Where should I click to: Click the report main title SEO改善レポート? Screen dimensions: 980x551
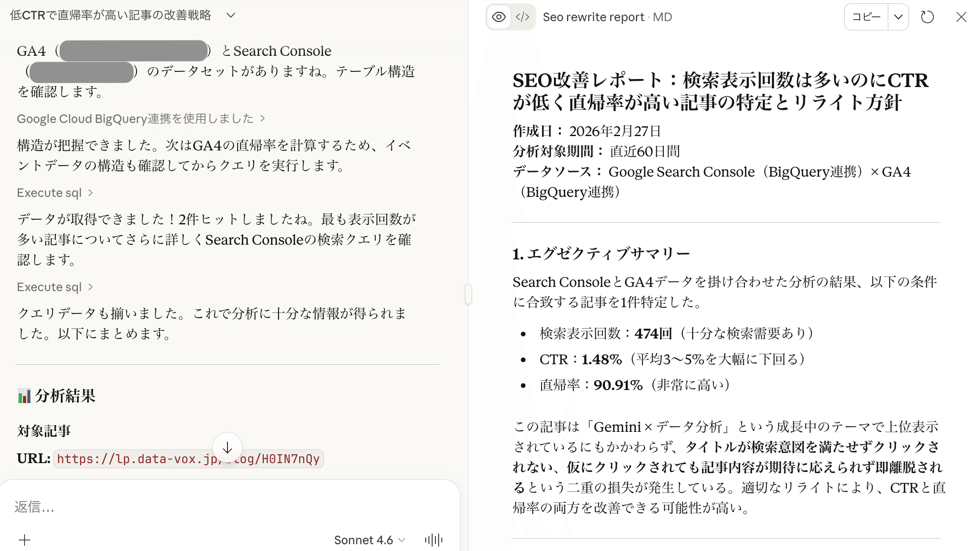720,91
